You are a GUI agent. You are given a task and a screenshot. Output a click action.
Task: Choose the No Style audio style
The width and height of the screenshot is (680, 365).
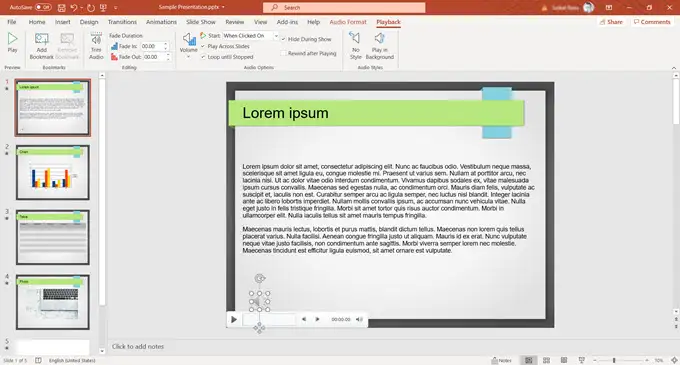pos(356,46)
